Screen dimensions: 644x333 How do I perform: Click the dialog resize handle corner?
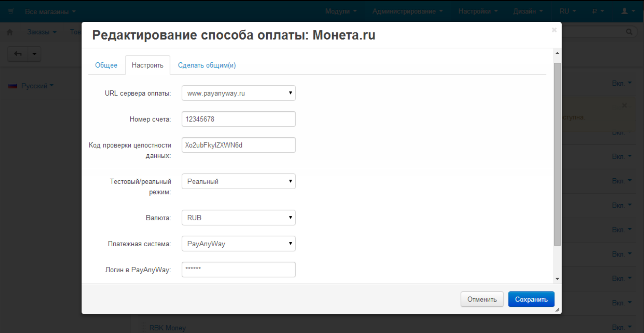(x=557, y=310)
